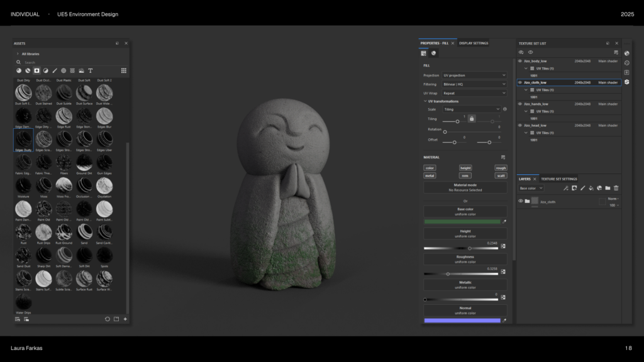The width and height of the screenshot is (644, 362).
Task: Switch to the Display Settings tab
Action: [x=474, y=43]
